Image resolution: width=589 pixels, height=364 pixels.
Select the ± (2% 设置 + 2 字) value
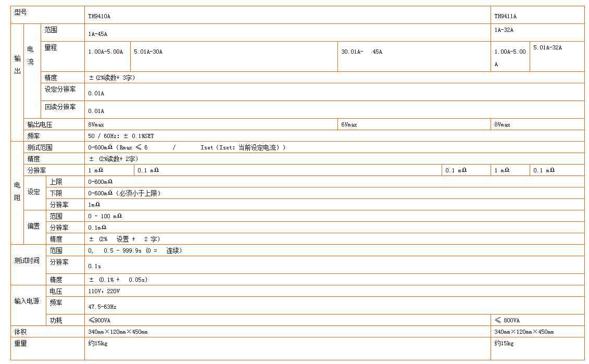(124, 239)
